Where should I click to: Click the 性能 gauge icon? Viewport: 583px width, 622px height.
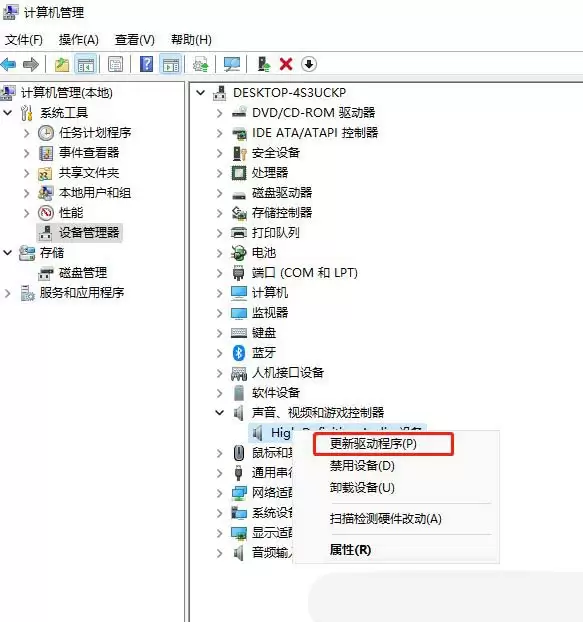(x=46, y=213)
